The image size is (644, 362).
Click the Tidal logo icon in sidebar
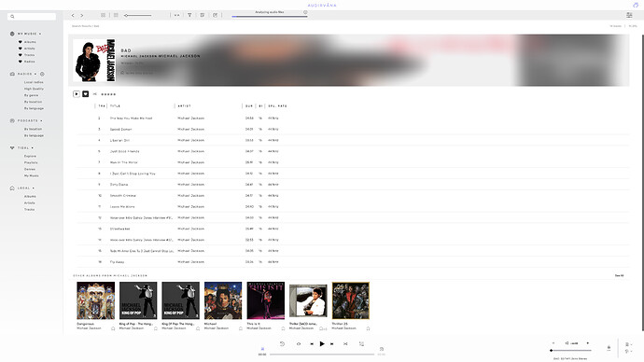point(12,147)
